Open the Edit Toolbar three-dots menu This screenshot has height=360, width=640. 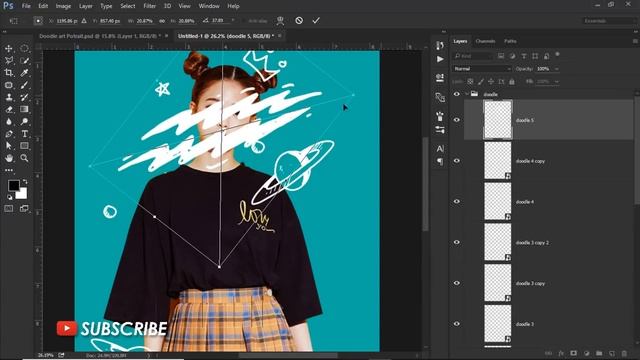(9, 170)
